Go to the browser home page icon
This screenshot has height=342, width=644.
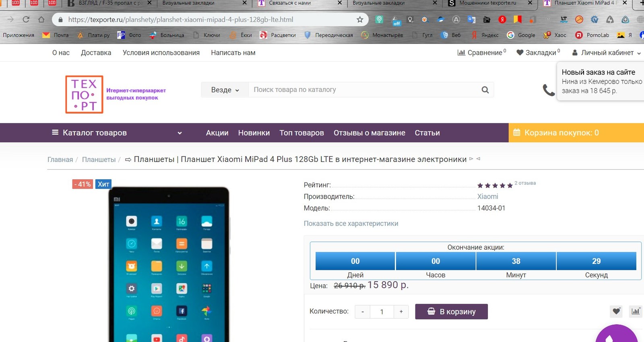tap(41, 19)
